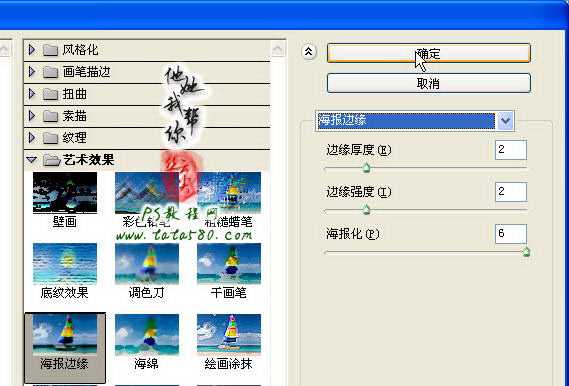Click the filter list scroll-up arrow
Image resolution: width=569 pixels, height=386 pixels.
(x=278, y=49)
